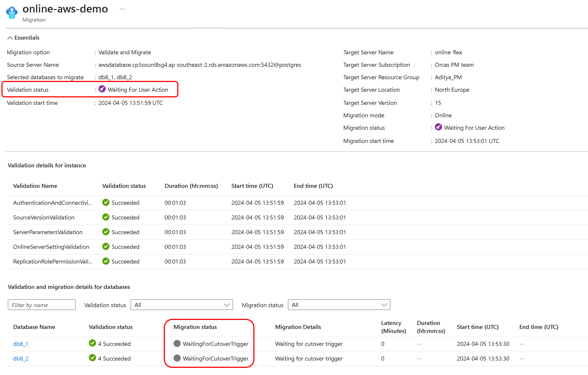Click the rocket icon next to Migration status
The width and height of the screenshot is (588, 375).
(x=438, y=127)
